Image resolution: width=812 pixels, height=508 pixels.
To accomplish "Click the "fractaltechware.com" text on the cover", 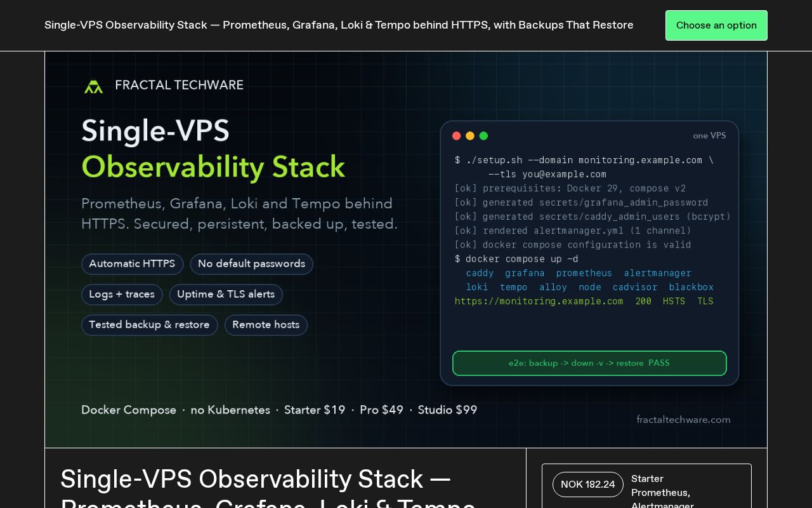I will pyautogui.click(x=683, y=420).
